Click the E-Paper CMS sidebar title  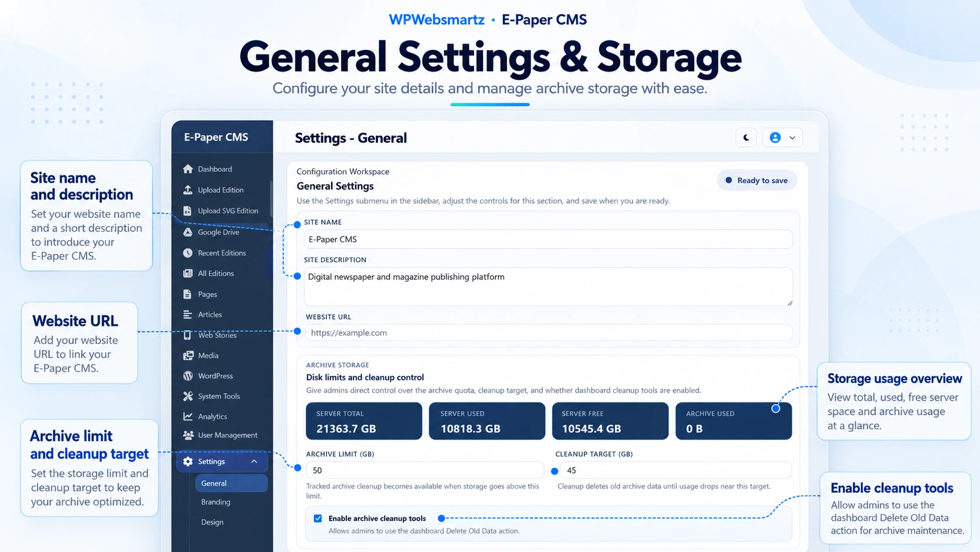click(216, 137)
